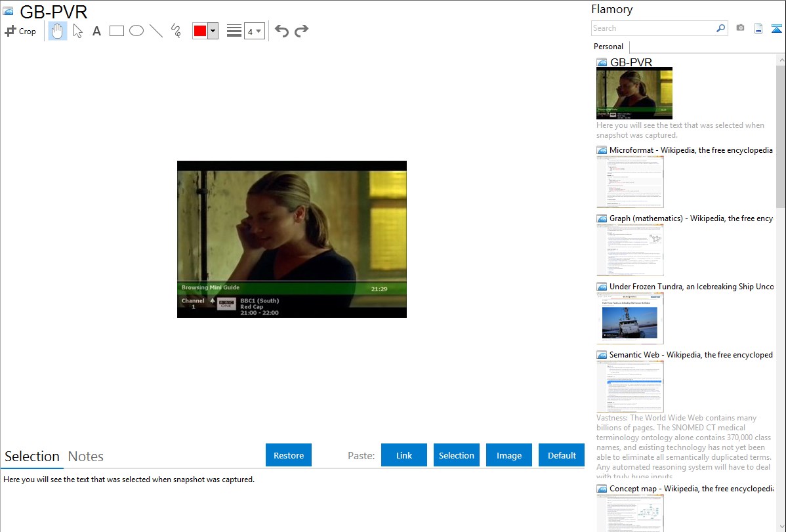Pick the rectangle shape tool

(x=117, y=31)
